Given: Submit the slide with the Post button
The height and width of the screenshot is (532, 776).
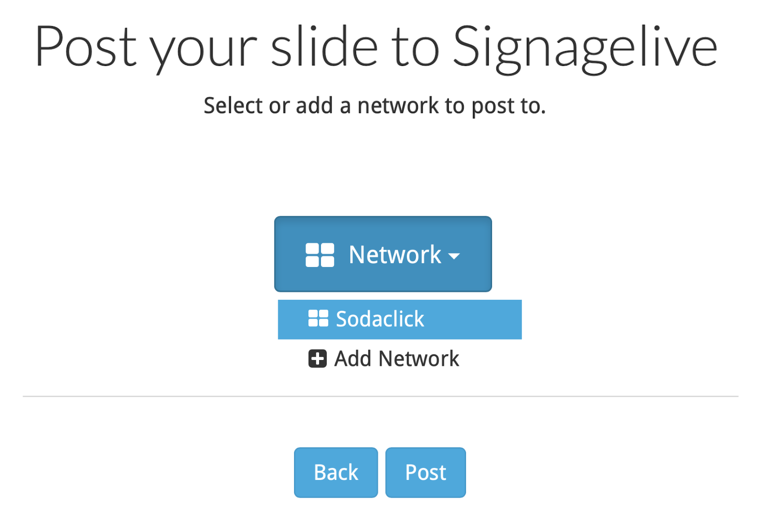Looking at the screenshot, I should point(425,472).
